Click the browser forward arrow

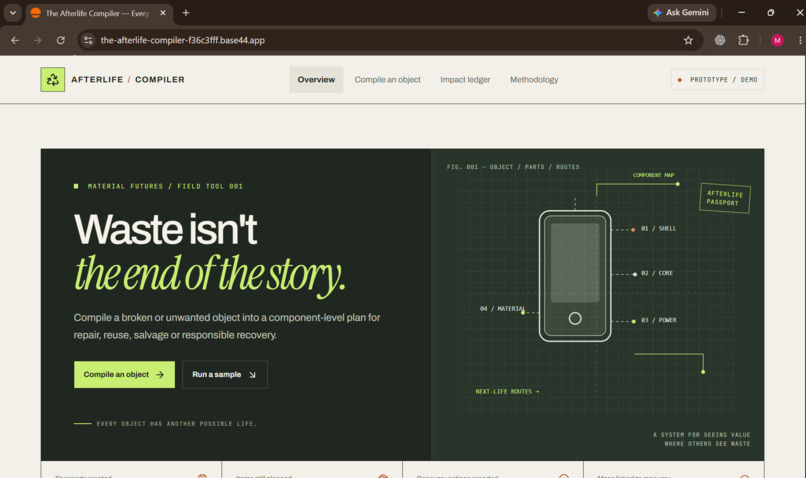[38, 40]
